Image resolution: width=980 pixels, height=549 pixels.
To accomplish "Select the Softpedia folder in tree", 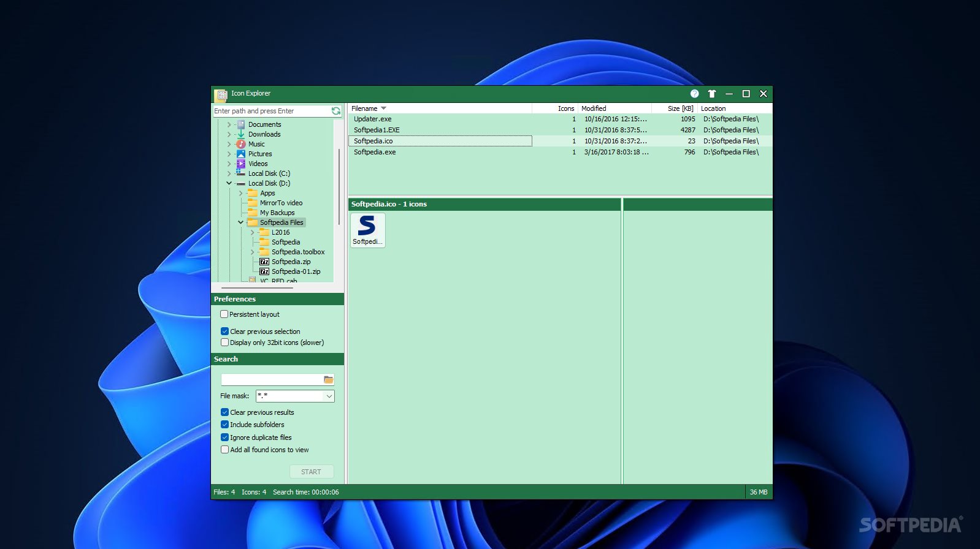I will click(x=286, y=242).
